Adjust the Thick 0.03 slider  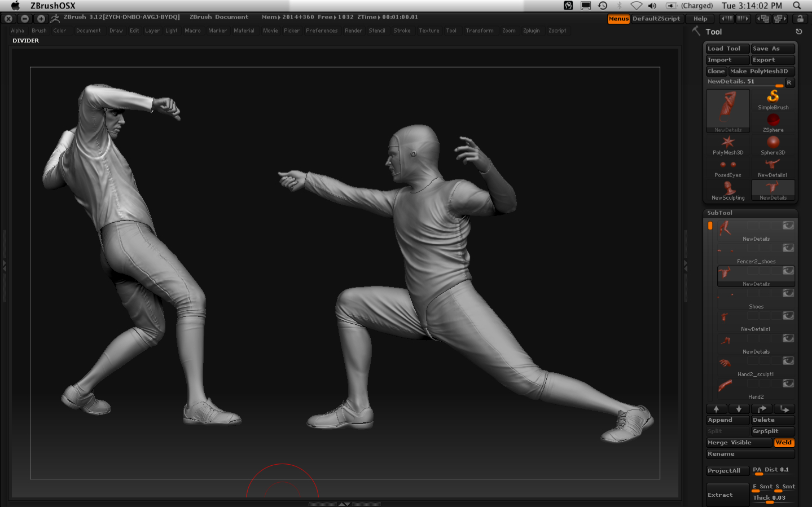coord(773,499)
